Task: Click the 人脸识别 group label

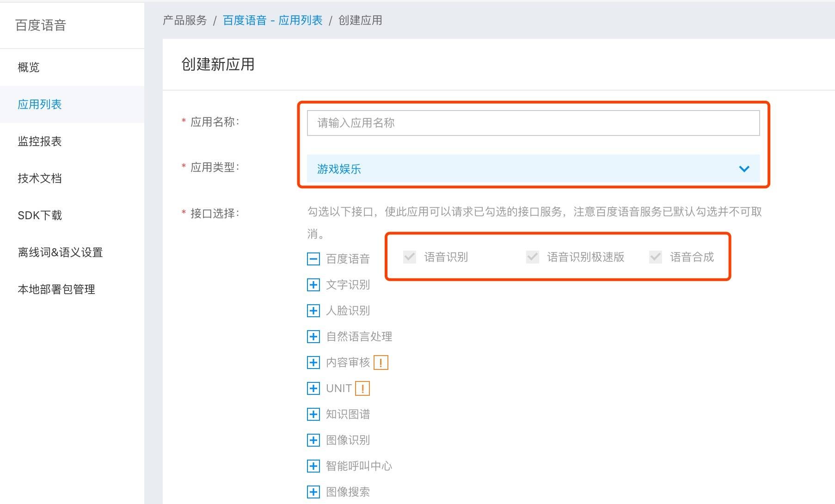Action: [x=348, y=310]
